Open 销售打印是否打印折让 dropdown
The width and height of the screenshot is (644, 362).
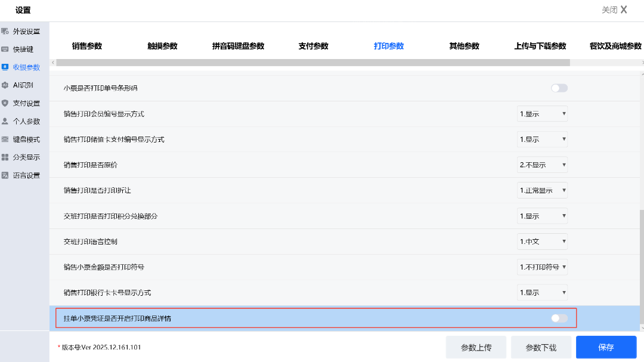[542, 190]
